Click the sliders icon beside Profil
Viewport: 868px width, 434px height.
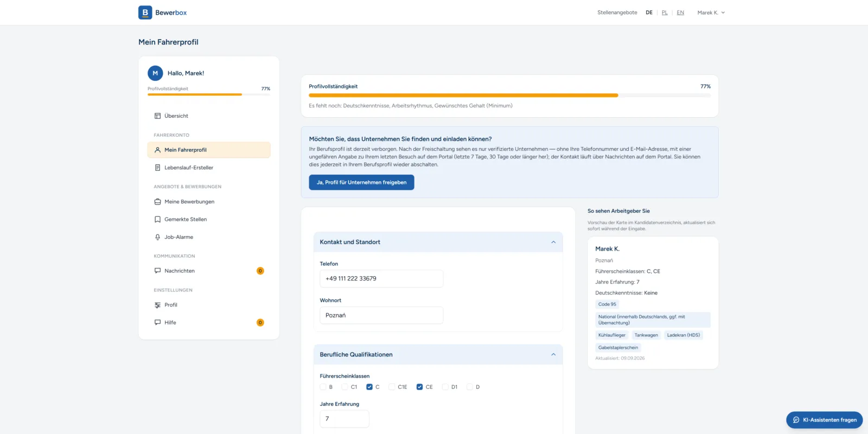(x=157, y=305)
